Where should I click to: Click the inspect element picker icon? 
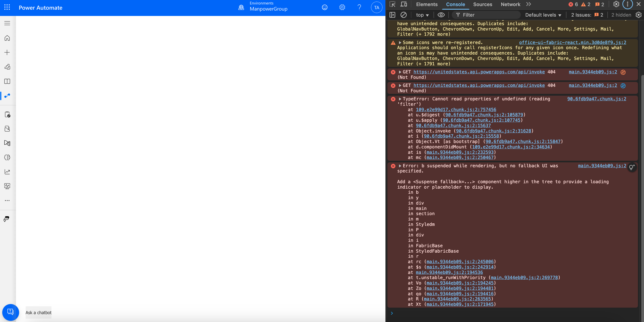[x=393, y=4]
